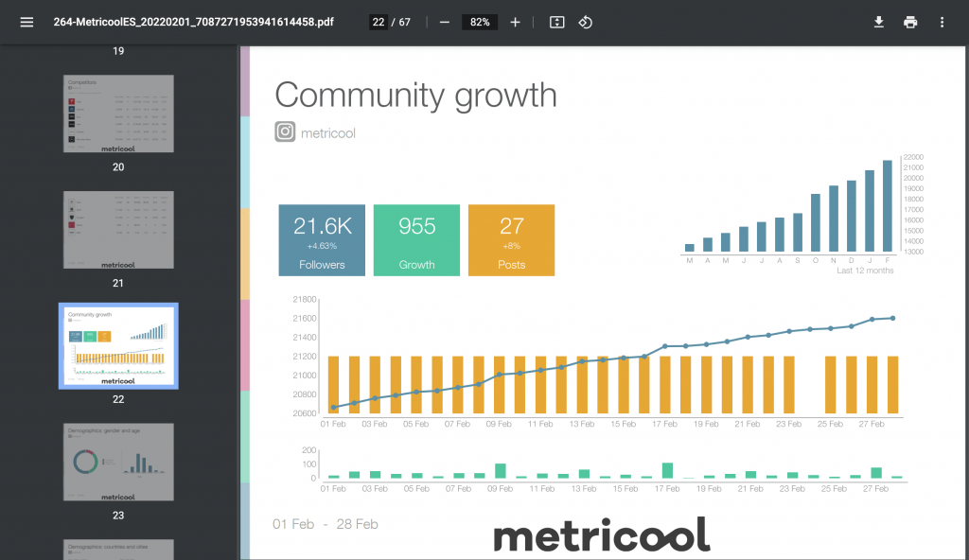The image size is (969, 560).
Task: Click the PDF file name in the toolbar
Action: tap(193, 23)
